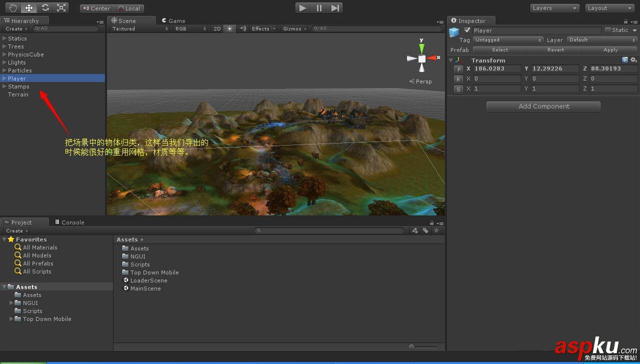Open Transform component gear settings

tap(633, 60)
